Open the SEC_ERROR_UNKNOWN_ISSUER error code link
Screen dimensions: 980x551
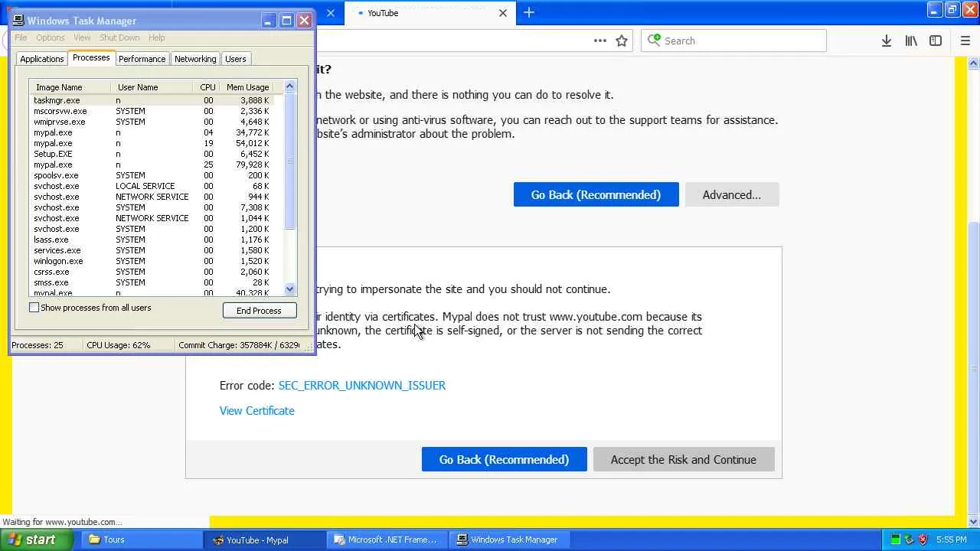[361, 385]
